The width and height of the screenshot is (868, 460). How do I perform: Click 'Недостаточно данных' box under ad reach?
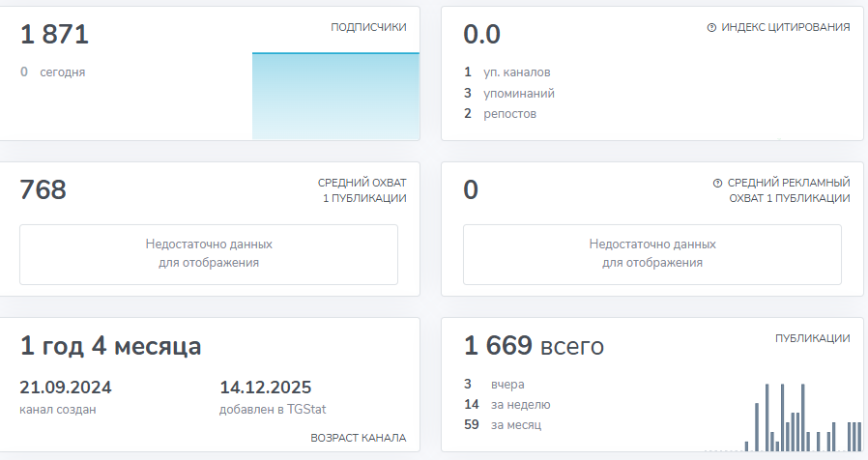point(652,254)
